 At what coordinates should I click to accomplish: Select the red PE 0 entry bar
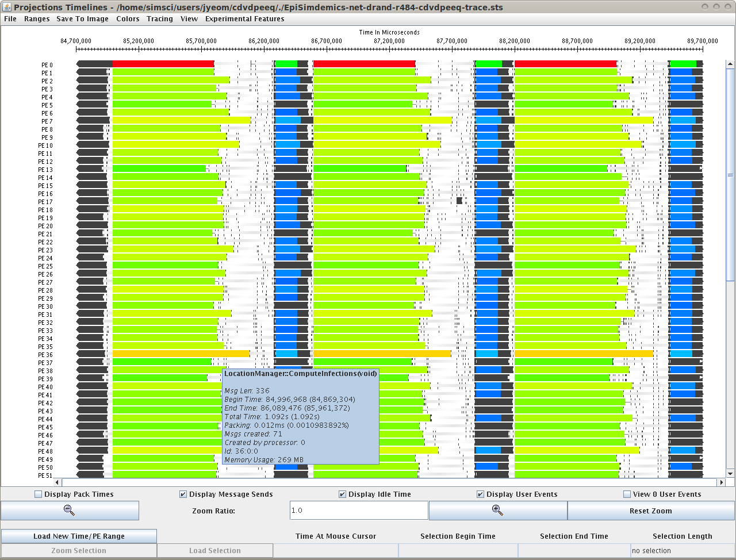coord(163,64)
